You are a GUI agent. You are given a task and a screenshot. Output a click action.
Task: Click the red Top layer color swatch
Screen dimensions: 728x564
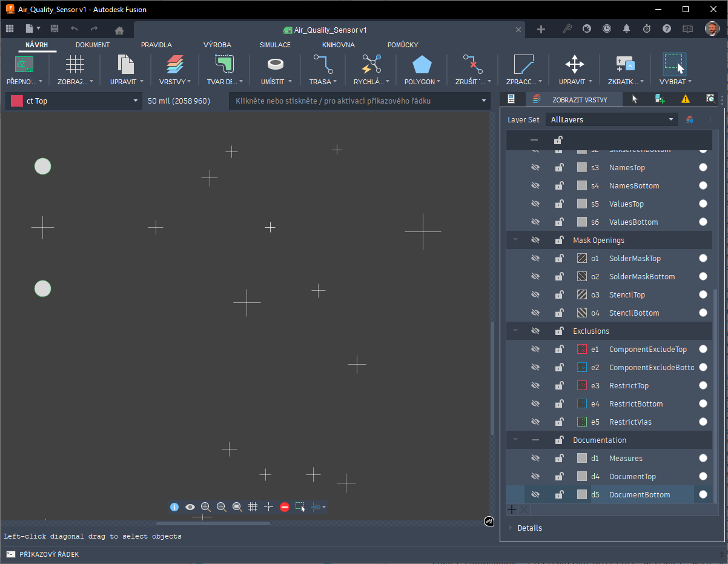(16, 101)
